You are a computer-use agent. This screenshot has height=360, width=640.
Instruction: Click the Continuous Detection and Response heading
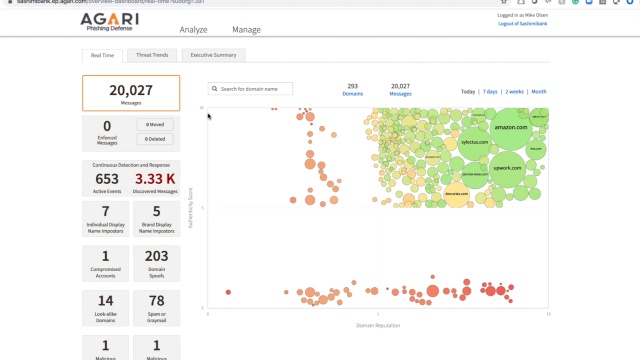click(131, 165)
